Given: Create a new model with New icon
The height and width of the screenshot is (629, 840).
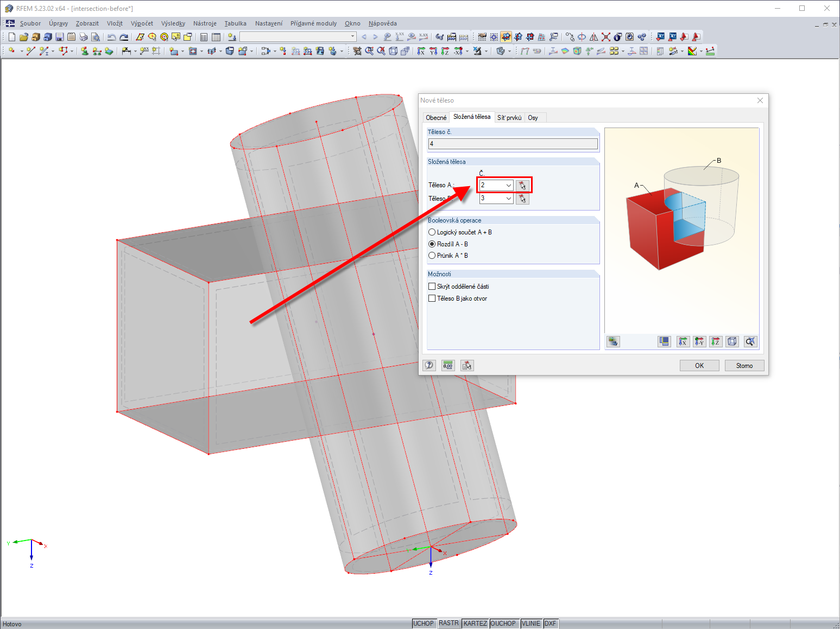Looking at the screenshot, I should [11, 37].
